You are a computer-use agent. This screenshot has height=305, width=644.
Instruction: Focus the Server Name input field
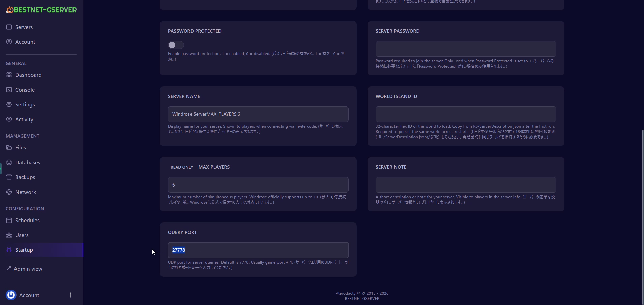258,114
